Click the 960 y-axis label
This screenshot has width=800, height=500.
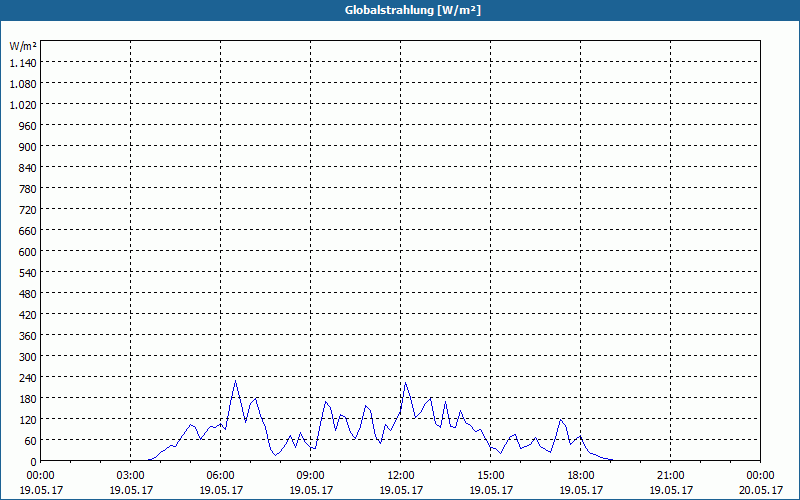tap(28, 126)
